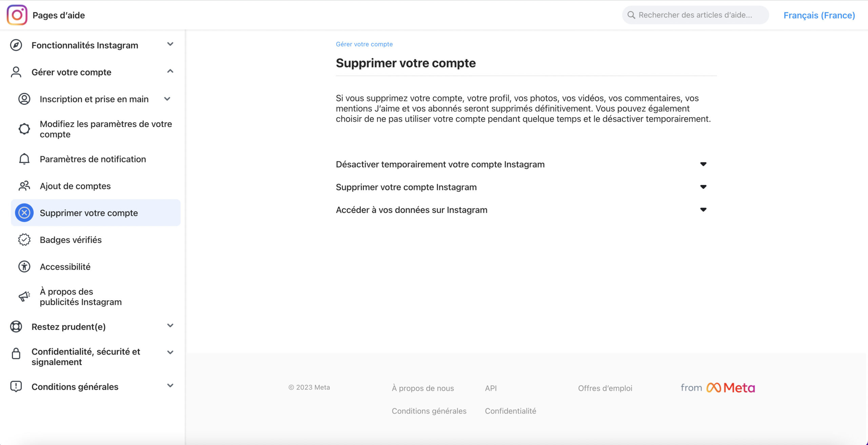Viewport: 868px width, 445px height.
Task: Click the bell icon for notification settings
Action: (24, 159)
